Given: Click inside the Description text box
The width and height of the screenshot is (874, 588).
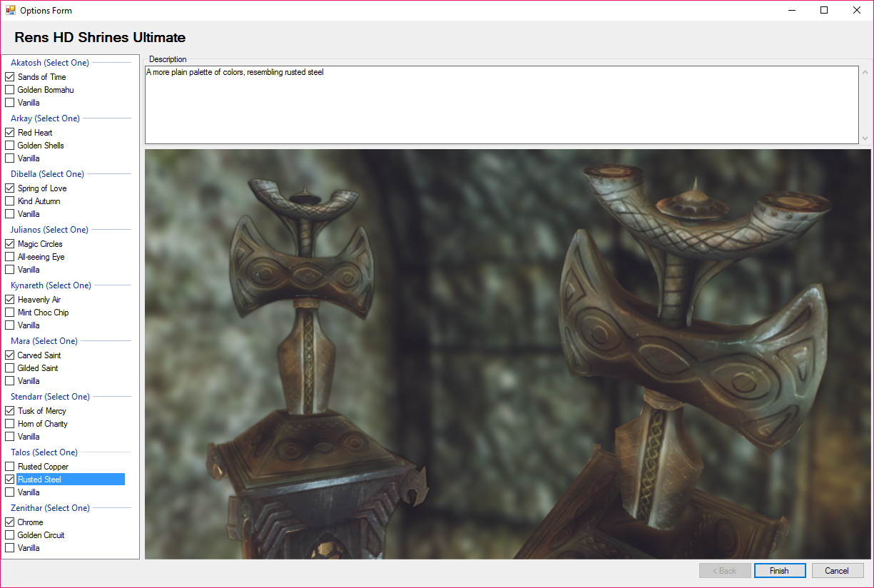Looking at the screenshot, I should 502,105.
